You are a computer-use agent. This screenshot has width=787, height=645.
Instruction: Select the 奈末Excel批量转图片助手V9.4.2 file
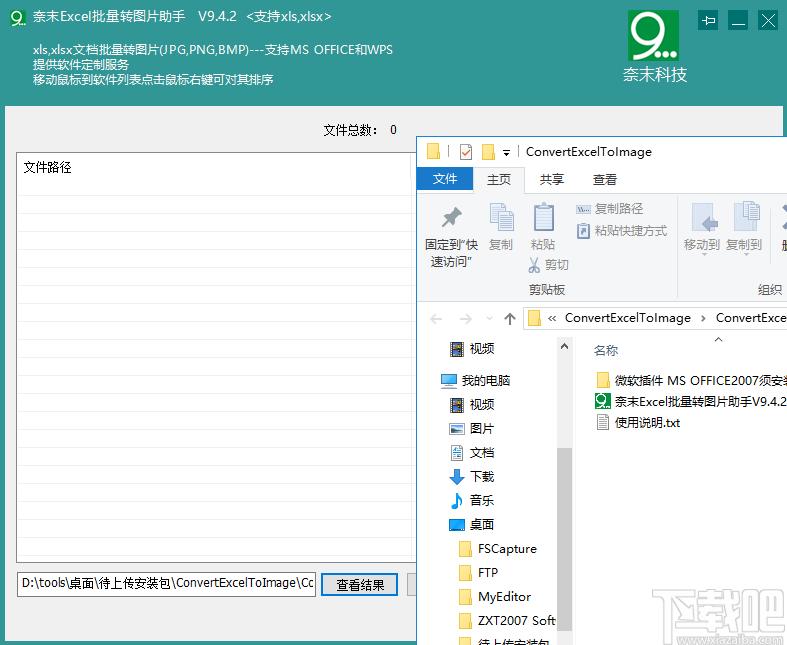coord(691,401)
